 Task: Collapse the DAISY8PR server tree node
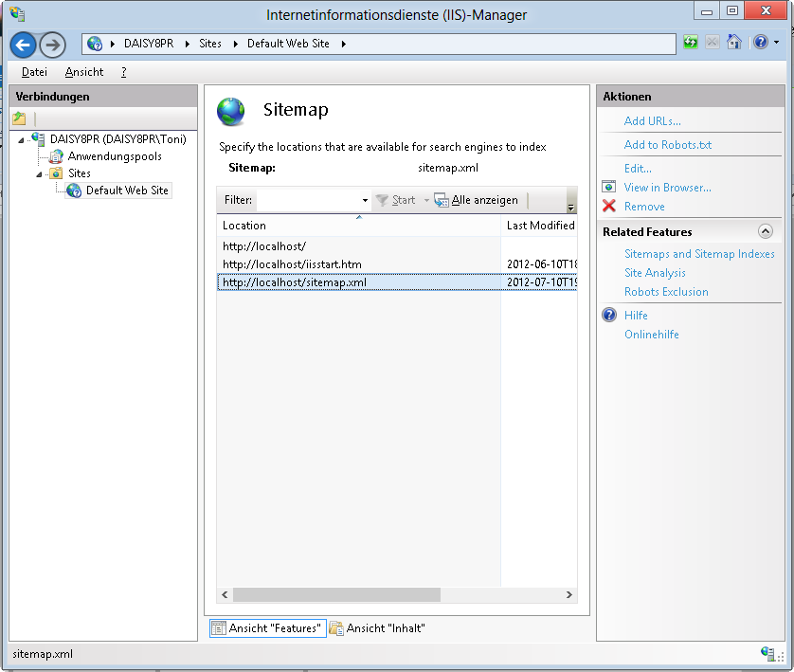pyautogui.click(x=22, y=140)
